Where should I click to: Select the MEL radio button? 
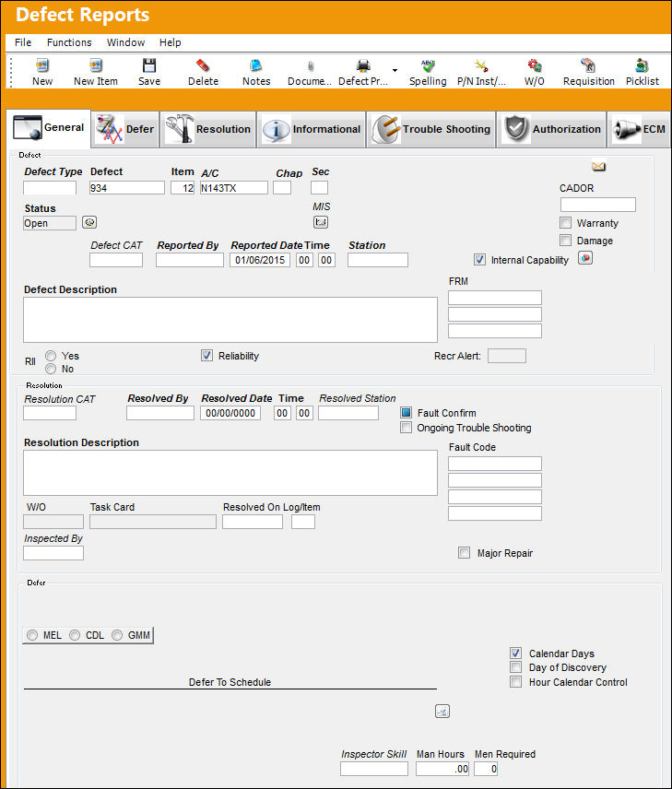point(32,635)
